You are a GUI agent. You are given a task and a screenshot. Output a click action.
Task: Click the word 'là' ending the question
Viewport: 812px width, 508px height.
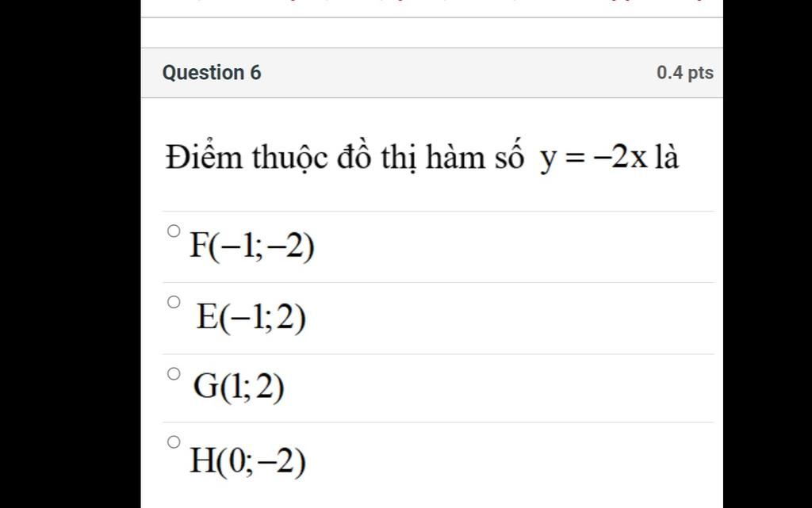point(666,156)
